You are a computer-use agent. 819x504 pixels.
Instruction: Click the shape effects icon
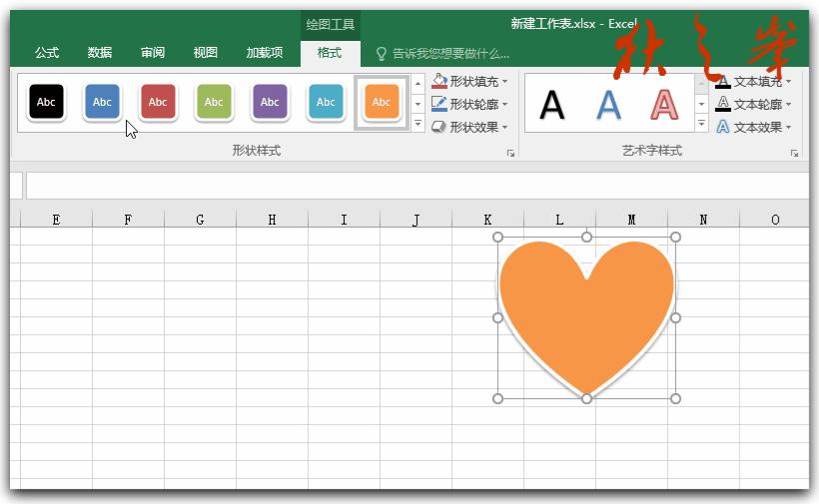[439, 127]
